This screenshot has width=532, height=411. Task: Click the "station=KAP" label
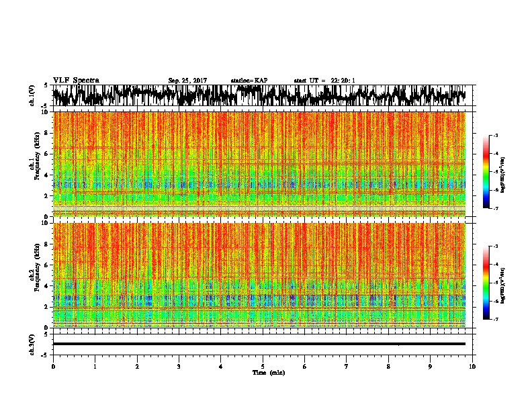click(x=249, y=81)
